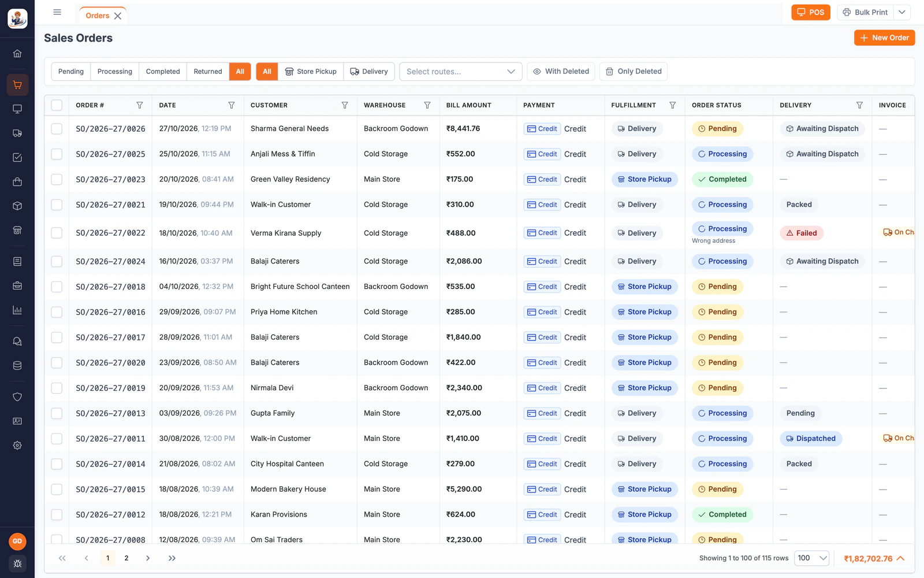Close the Orders tab
Screen dimensions: 924x578
click(x=118, y=16)
